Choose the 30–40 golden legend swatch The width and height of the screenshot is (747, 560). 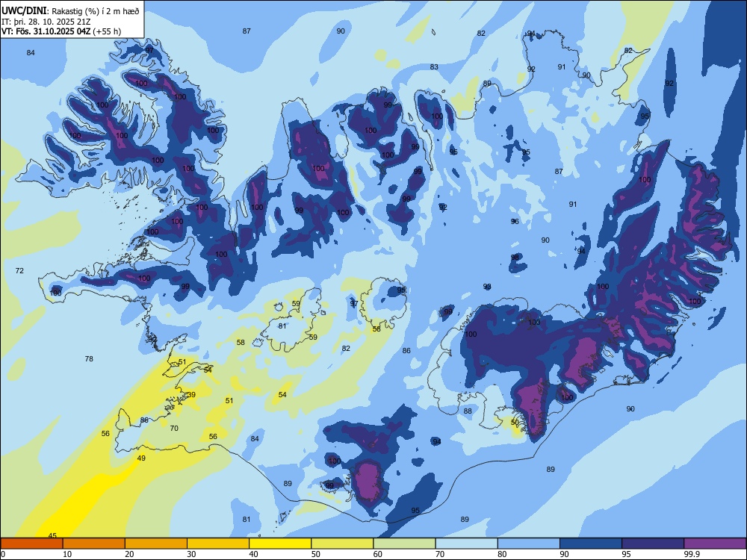(218, 544)
